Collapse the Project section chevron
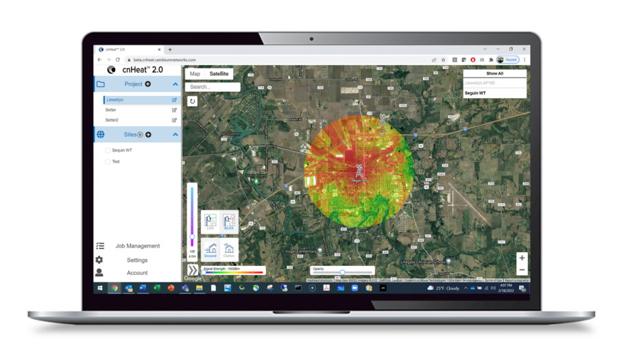617x364 pixels. (176, 84)
